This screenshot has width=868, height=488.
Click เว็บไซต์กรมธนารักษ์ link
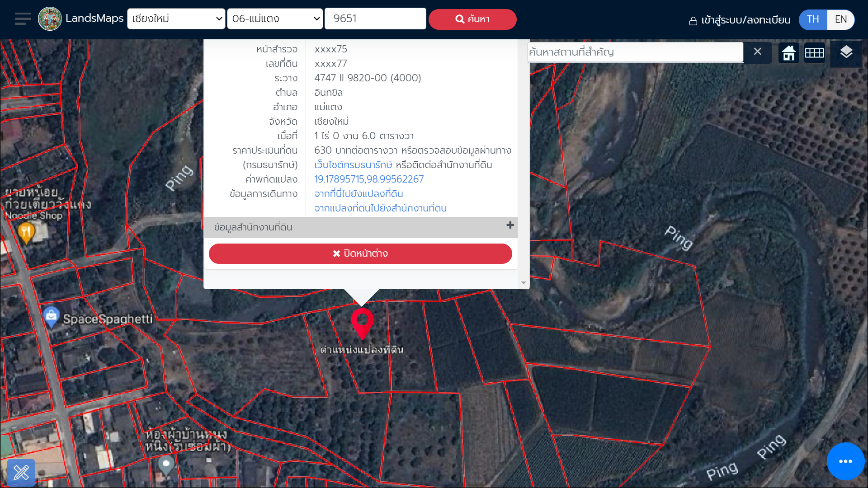click(353, 165)
